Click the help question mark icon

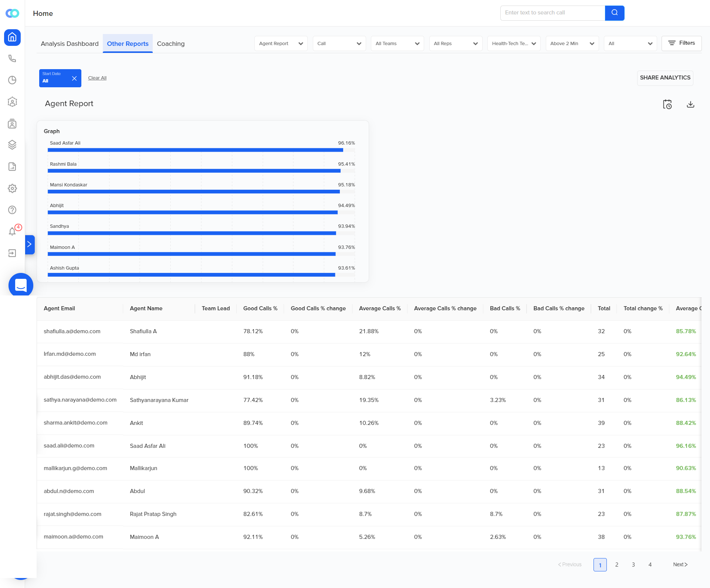tap(12, 210)
